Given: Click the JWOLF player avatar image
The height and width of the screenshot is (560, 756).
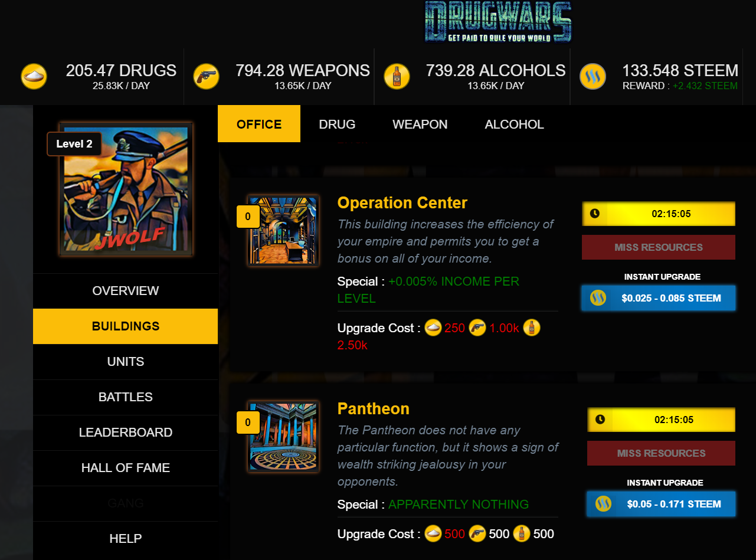Looking at the screenshot, I should point(126,189).
